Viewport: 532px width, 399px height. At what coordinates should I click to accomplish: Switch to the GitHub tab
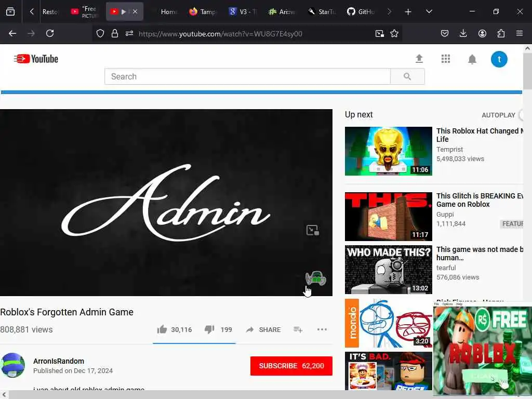(x=361, y=12)
